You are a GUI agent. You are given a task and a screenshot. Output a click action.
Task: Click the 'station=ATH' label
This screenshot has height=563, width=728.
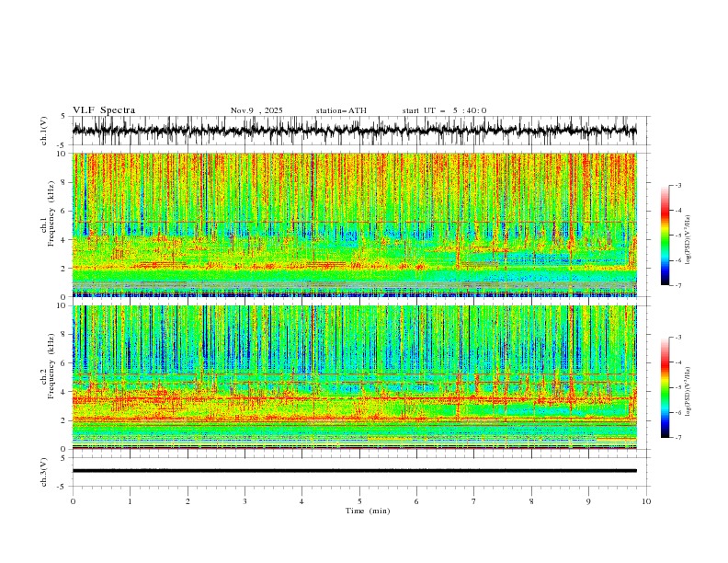pyautogui.click(x=341, y=110)
